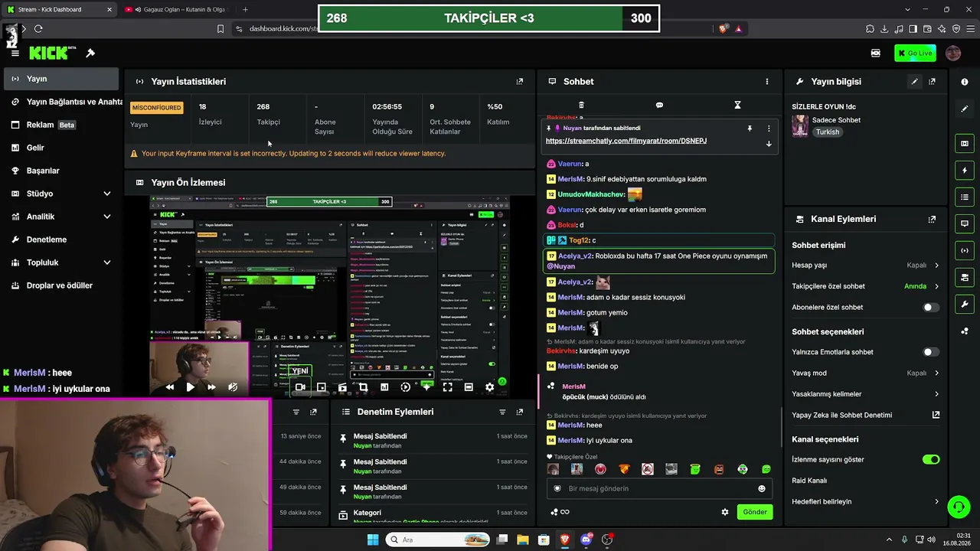Open Gelir in the sidebar
Viewport: 980px width, 551px height.
(x=60, y=148)
